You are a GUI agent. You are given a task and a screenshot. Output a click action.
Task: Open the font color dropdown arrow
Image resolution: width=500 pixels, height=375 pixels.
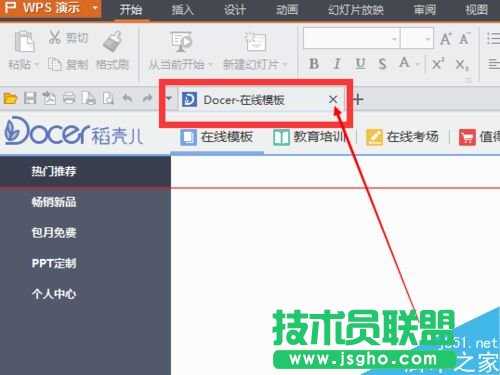[x=418, y=64]
